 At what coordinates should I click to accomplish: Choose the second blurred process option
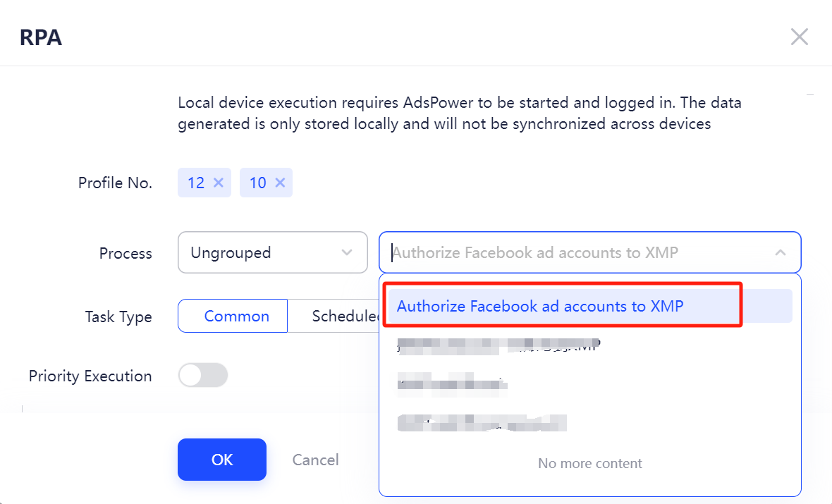point(494,345)
